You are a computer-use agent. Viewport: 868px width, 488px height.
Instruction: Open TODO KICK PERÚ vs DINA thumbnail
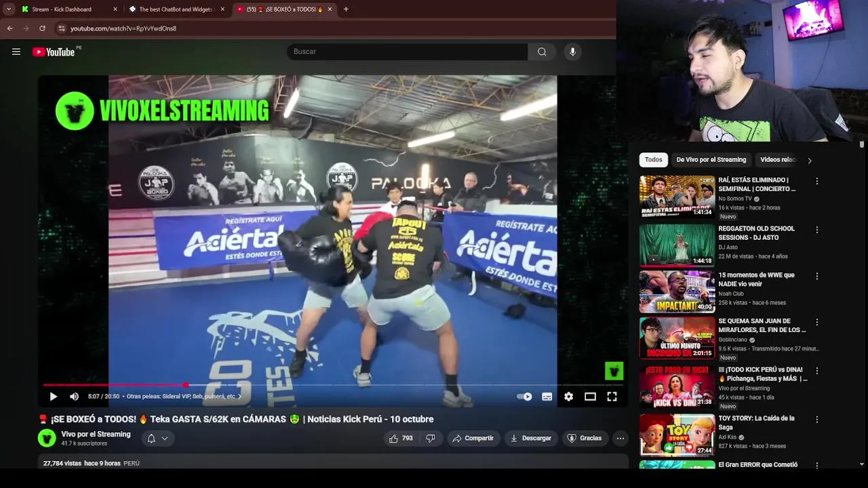click(x=677, y=386)
